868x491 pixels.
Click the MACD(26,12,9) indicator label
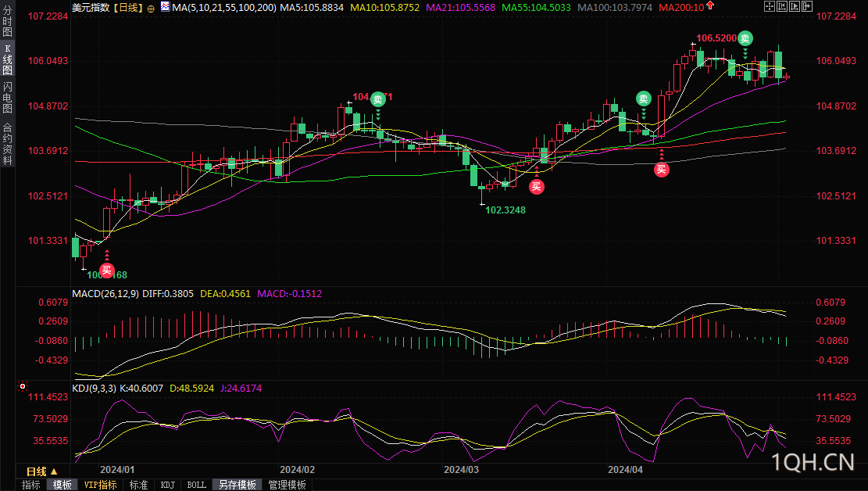point(105,294)
